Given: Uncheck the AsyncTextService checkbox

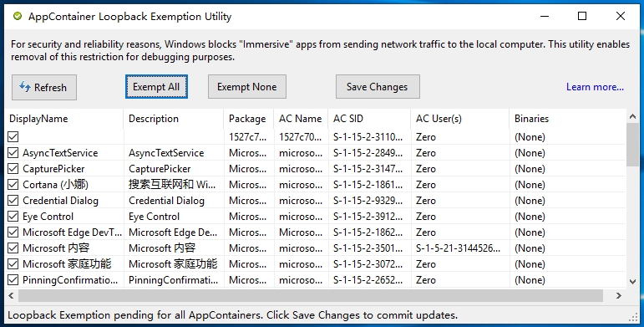Looking at the screenshot, I should click(13, 153).
